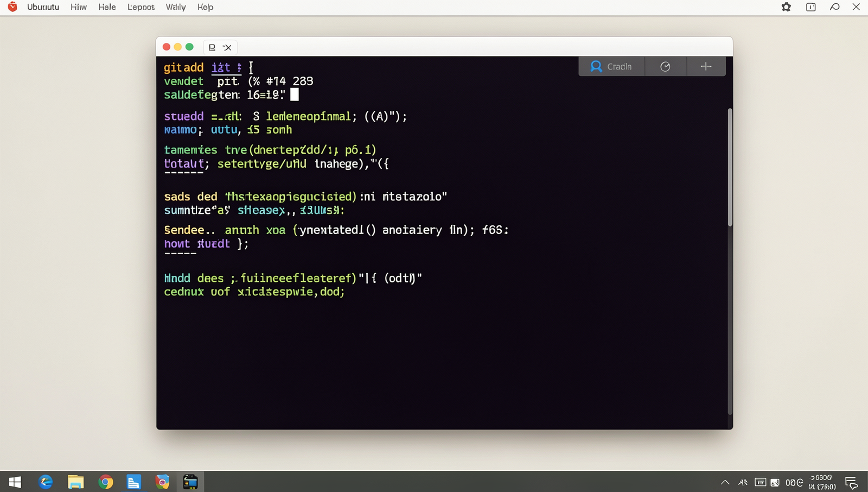The image size is (868, 492).
Task: Click the red close dot of terminal
Action: 167,47
